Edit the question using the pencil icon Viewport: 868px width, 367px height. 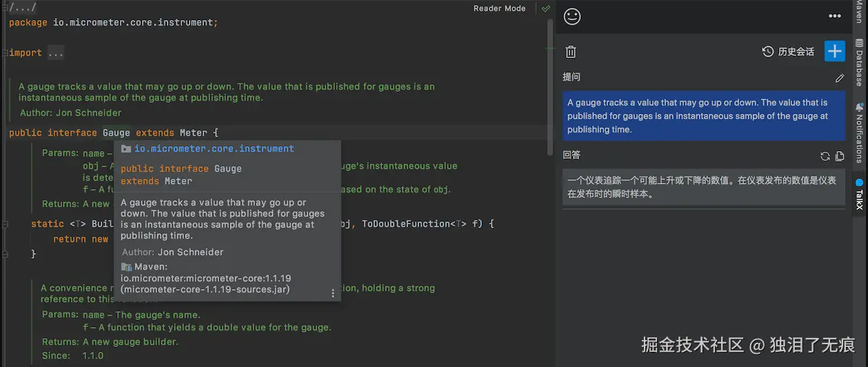[x=839, y=78]
